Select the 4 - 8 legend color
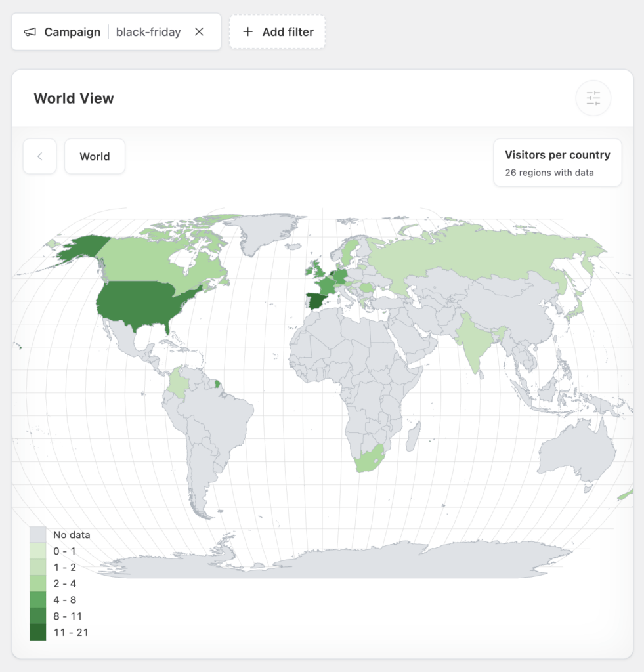Screen dimensions: 644x672 (x=38, y=600)
